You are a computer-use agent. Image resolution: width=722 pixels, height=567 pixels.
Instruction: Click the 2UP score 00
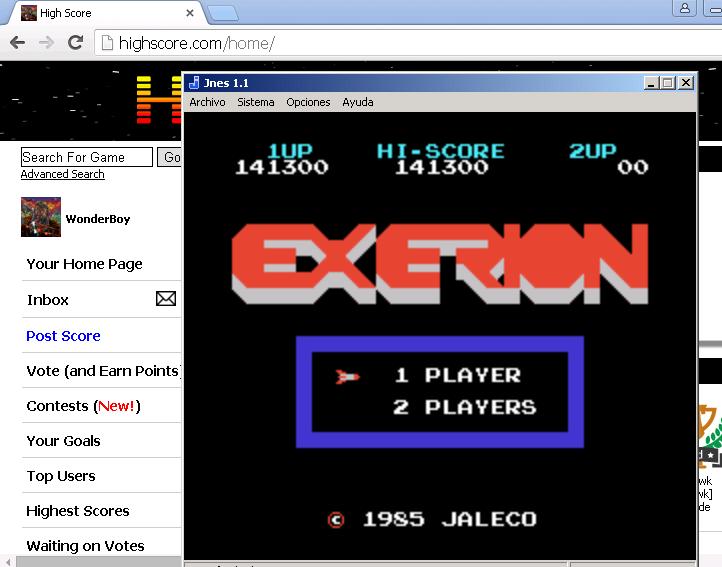(x=633, y=167)
